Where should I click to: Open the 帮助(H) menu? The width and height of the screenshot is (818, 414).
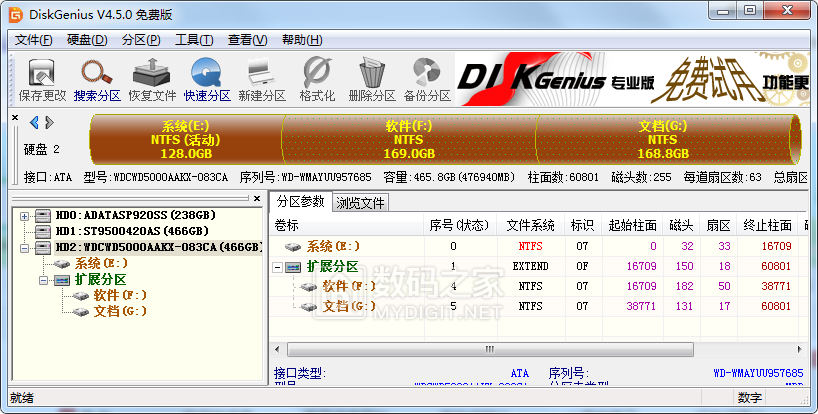302,40
